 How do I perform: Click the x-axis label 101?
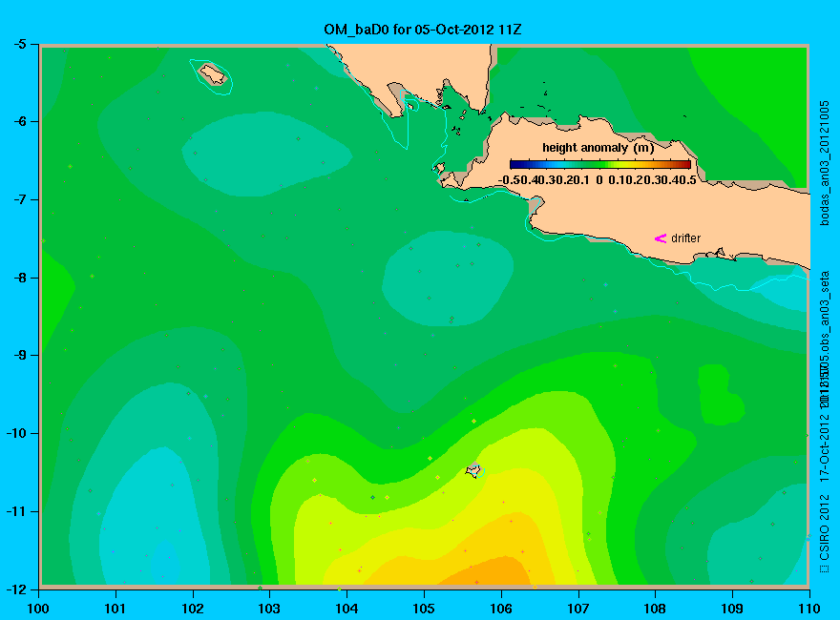115,609
